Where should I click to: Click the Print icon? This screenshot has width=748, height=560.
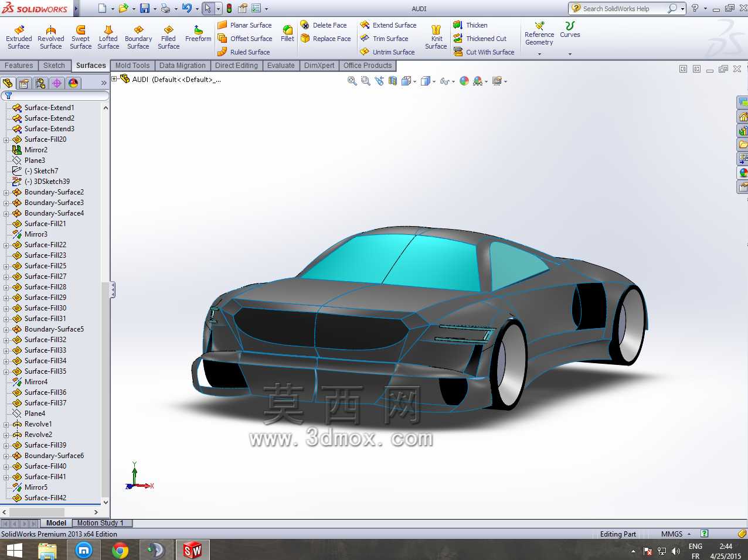(x=165, y=8)
